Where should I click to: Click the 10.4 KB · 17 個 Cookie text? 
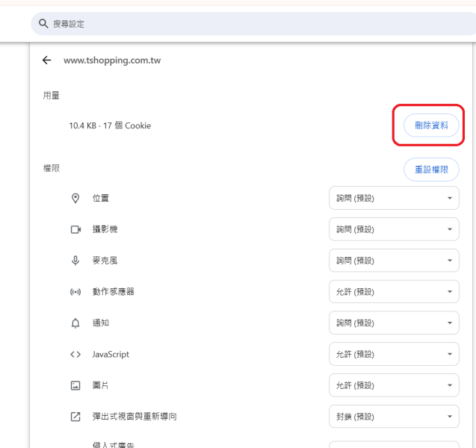[110, 125]
